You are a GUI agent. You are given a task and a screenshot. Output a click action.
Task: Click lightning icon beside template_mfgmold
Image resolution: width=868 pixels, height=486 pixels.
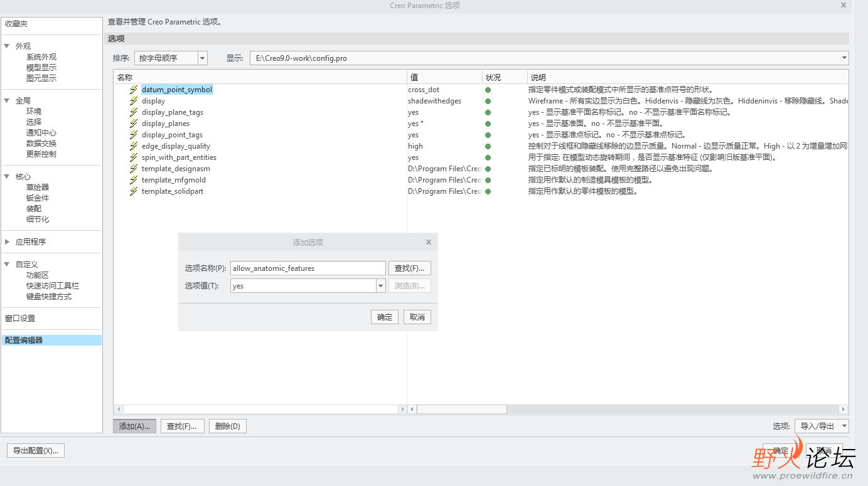pos(133,180)
